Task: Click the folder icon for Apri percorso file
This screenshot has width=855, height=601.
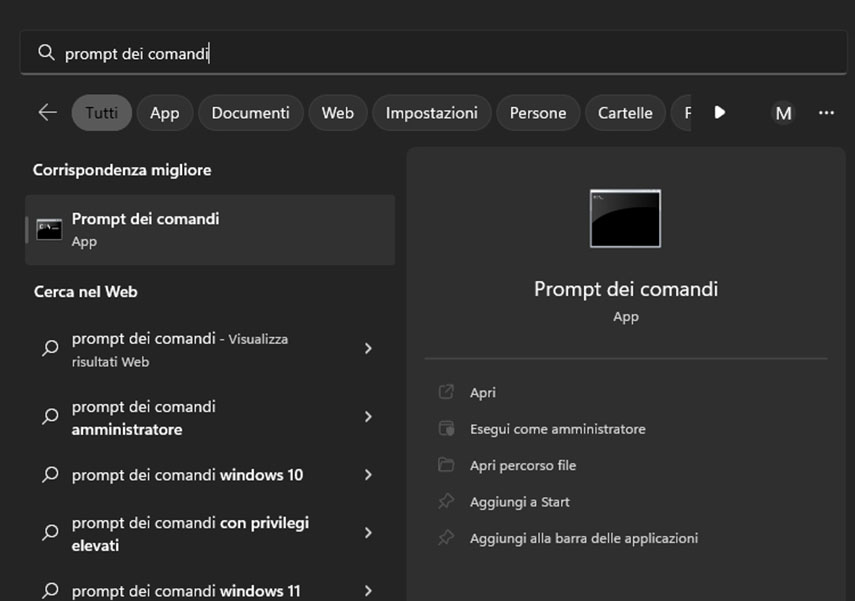Action: [x=446, y=465]
